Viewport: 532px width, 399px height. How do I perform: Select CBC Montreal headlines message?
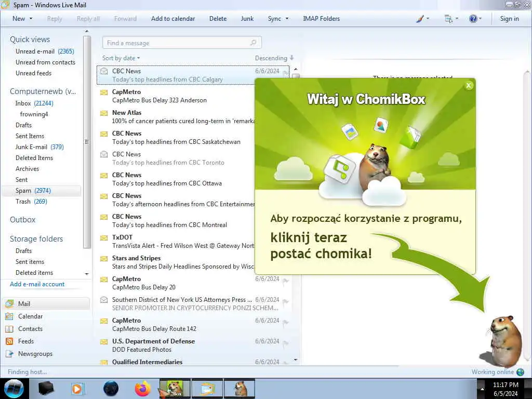[177, 220]
